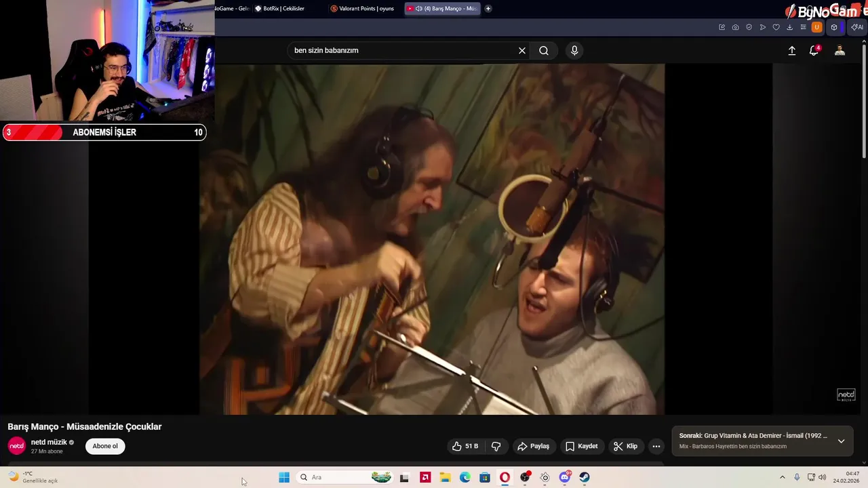Open OBS Studio from the taskbar
Image resolution: width=868 pixels, height=488 pixels.
coord(525,477)
